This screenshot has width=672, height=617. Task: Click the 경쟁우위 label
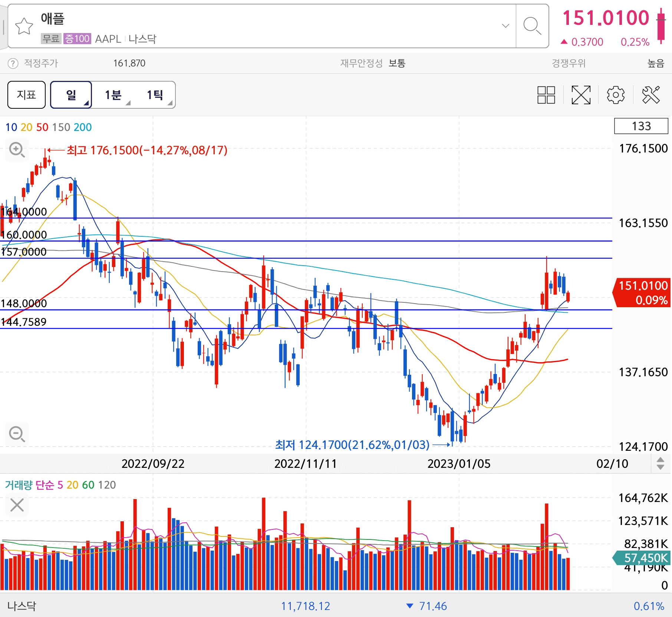[569, 63]
